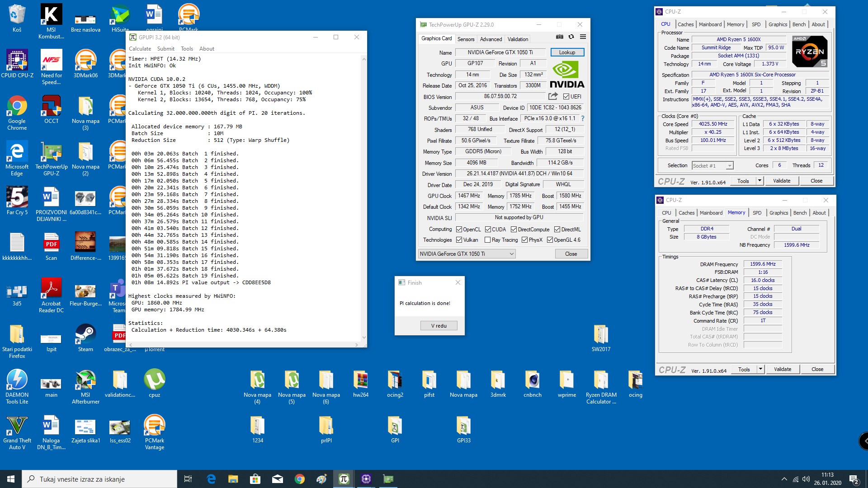
Task: Open Task View in the taskbar
Action: 188,479
